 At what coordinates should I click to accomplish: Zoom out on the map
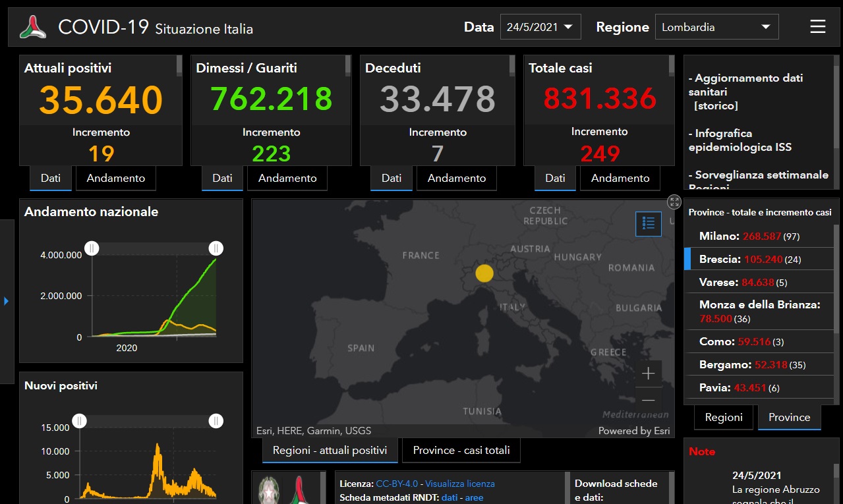[x=648, y=400]
